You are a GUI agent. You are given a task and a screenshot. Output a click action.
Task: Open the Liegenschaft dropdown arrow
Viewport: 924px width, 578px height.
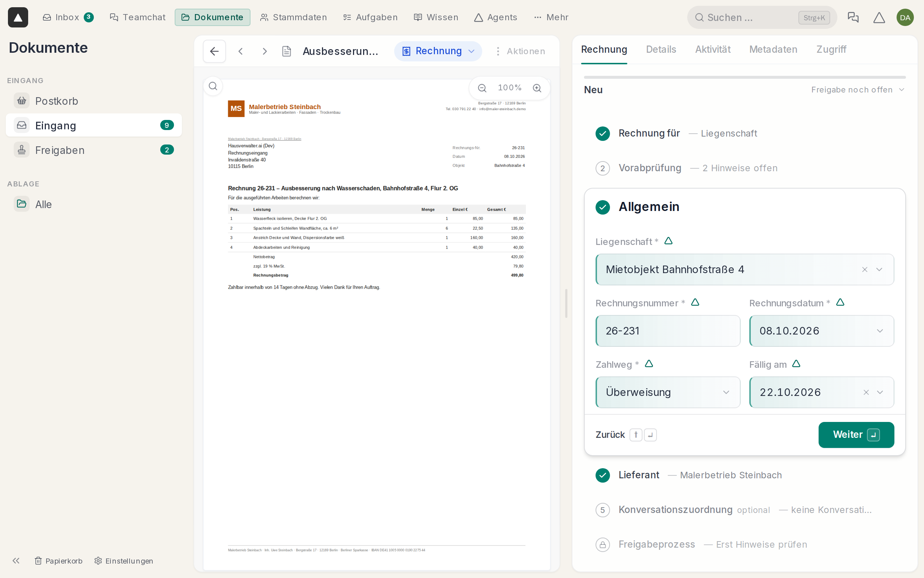879,269
